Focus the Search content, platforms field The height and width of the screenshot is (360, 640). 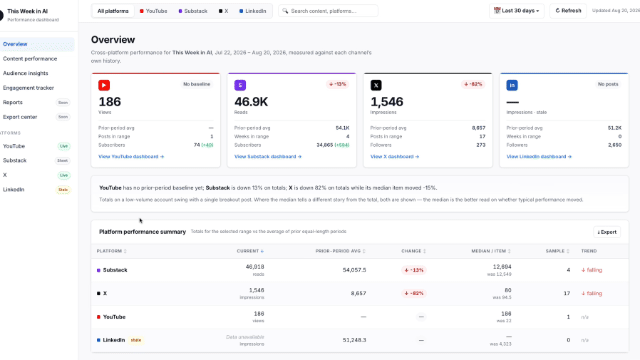(328, 11)
